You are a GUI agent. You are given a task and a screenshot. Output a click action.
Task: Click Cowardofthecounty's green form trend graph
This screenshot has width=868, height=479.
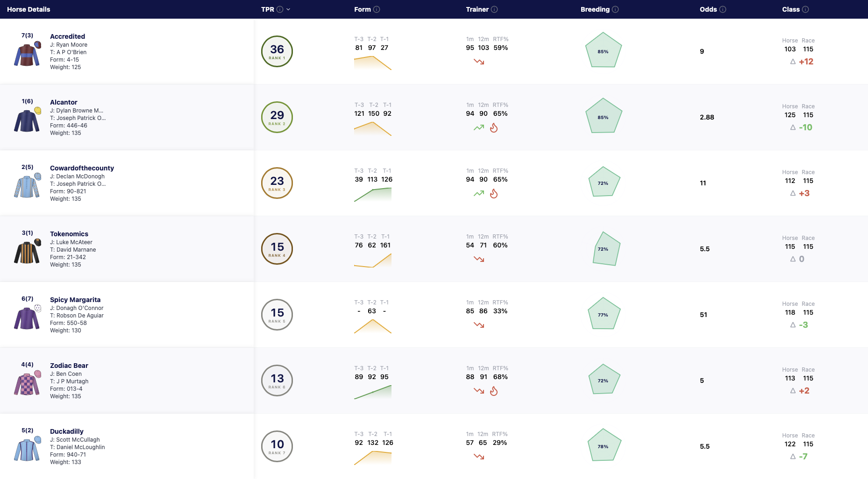click(373, 194)
